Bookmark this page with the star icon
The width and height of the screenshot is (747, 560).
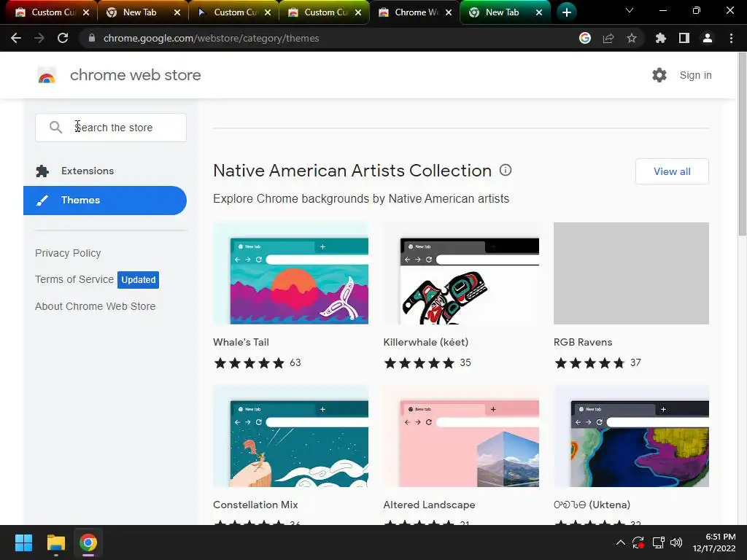[632, 38]
